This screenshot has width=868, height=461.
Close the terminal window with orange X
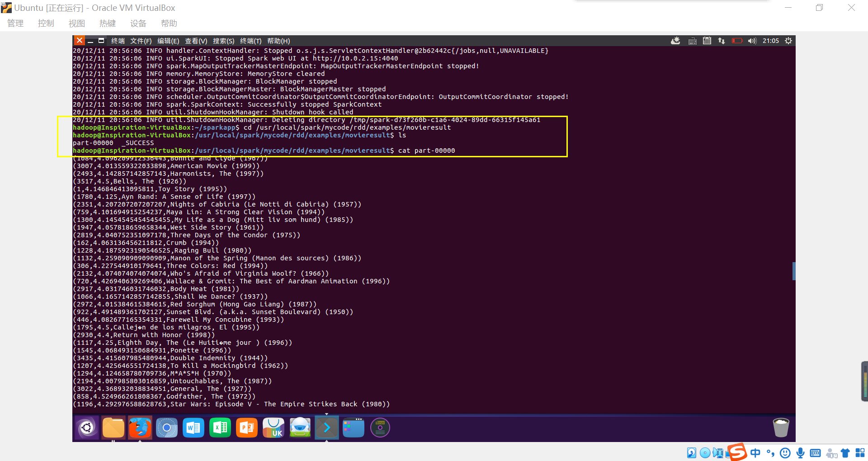click(79, 41)
